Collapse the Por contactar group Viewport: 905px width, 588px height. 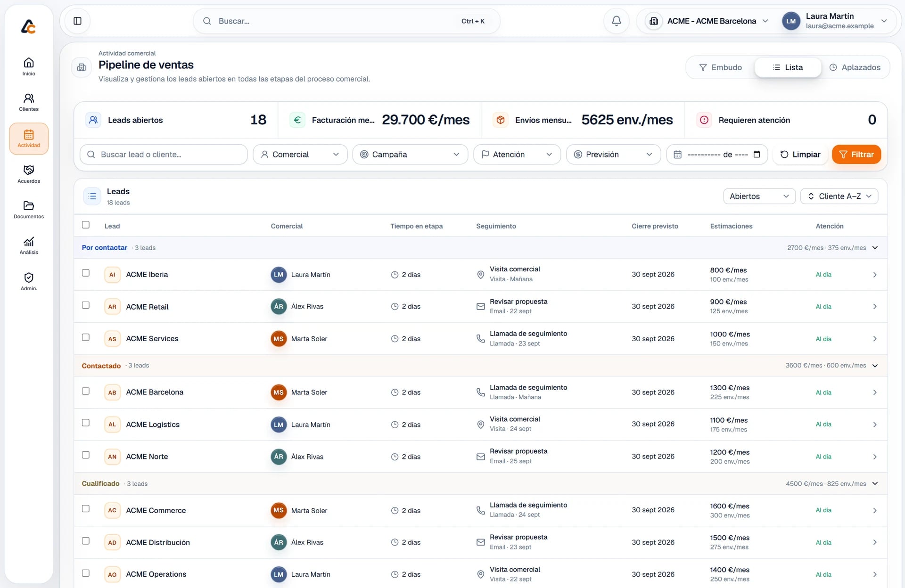[x=875, y=247]
